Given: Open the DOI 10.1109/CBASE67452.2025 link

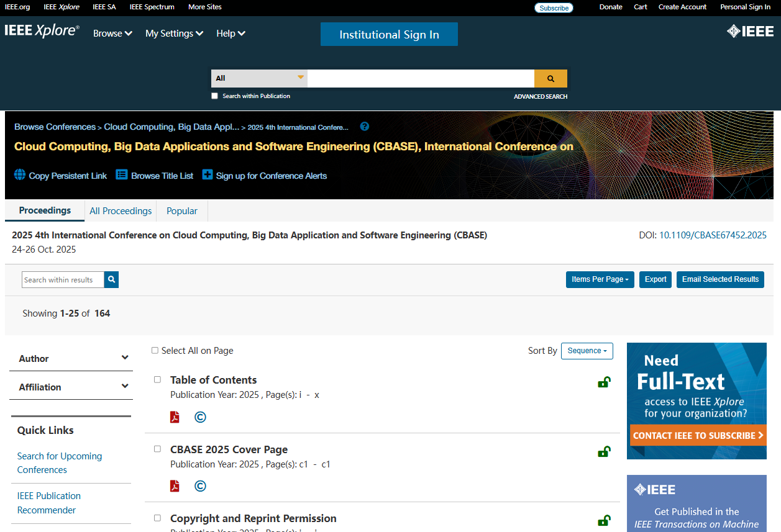Looking at the screenshot, I should [x=712, y=235].
